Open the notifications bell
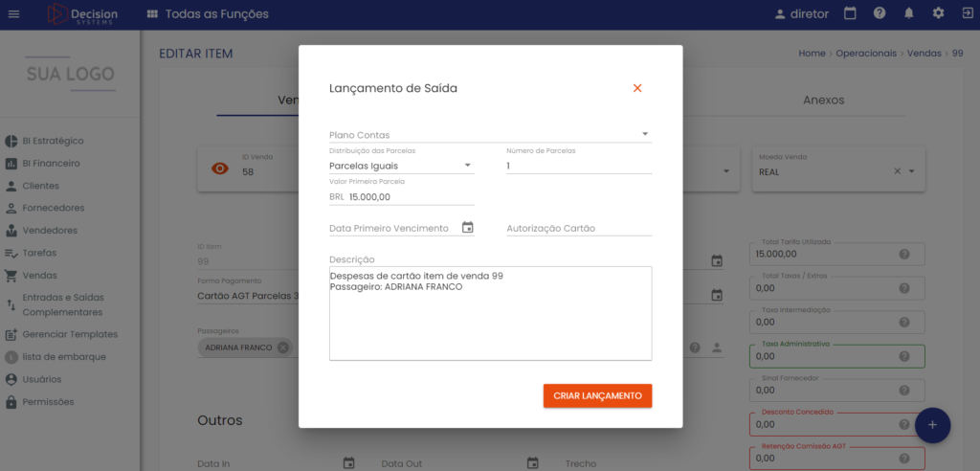 click(909, 13)
